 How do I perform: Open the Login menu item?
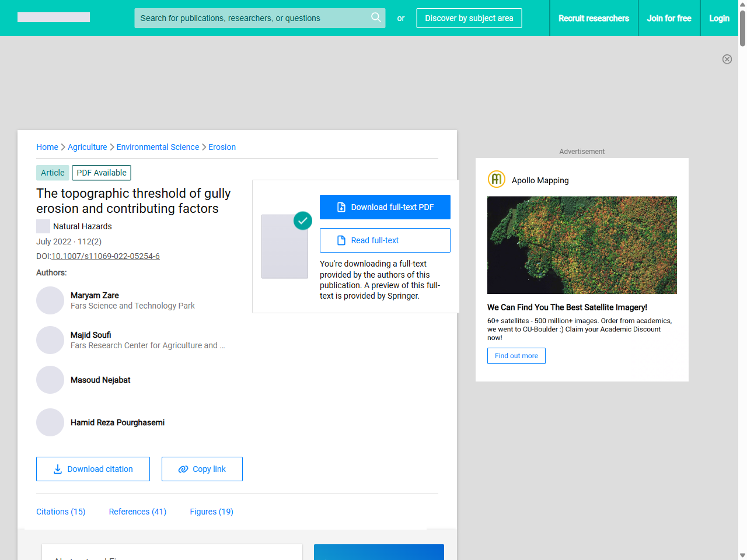tap(719, 18)
